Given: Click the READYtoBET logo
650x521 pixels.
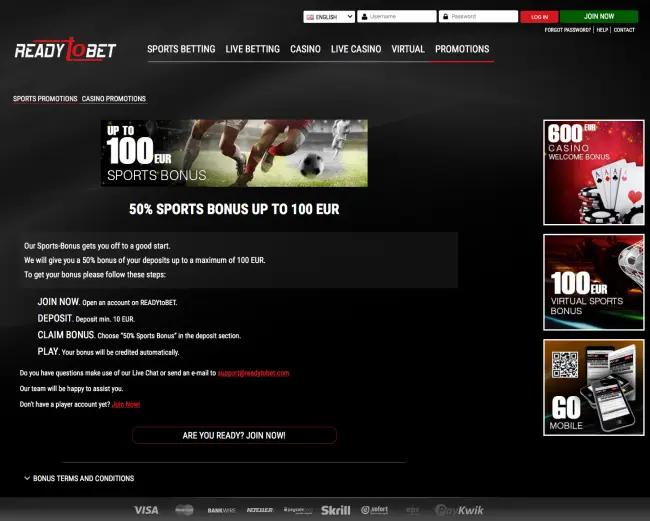Looking at the screenshot, I should click(66, 49).
